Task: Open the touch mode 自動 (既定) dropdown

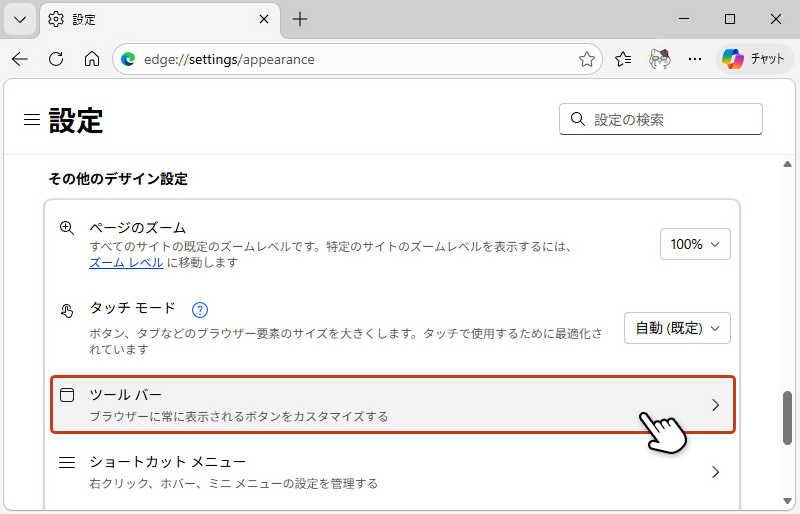Action: coord(677,328)
